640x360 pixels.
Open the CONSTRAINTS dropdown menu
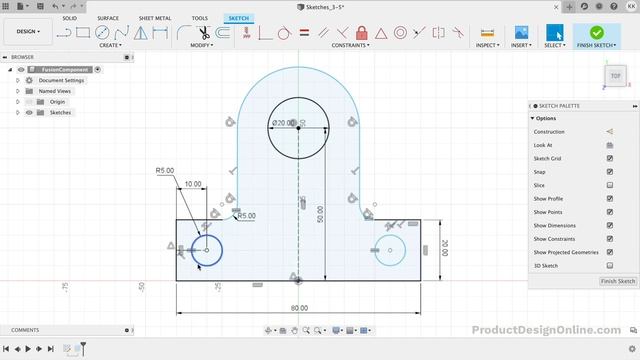351,45
